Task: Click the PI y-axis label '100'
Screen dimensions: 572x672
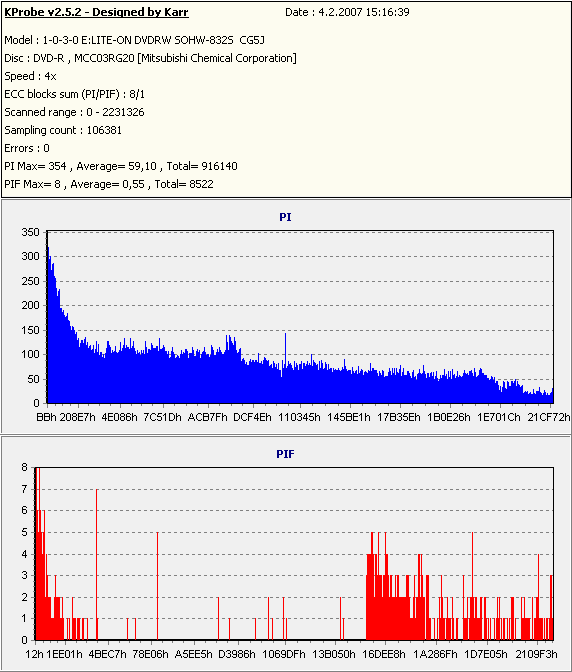Action: tap(30, 354)
